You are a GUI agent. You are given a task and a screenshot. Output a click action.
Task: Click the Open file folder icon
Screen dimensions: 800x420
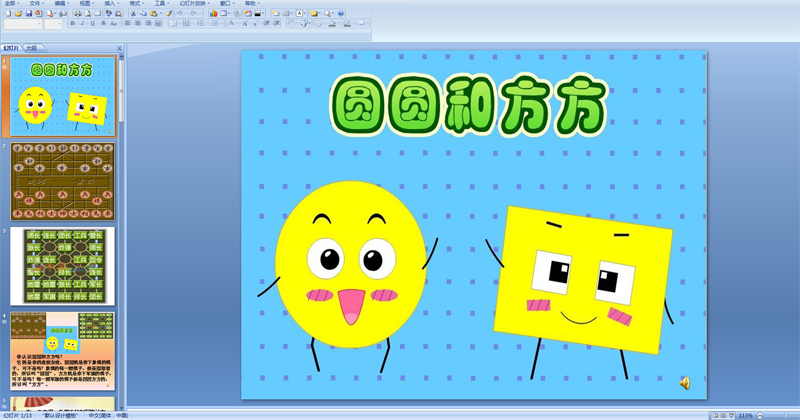(18, 14)
